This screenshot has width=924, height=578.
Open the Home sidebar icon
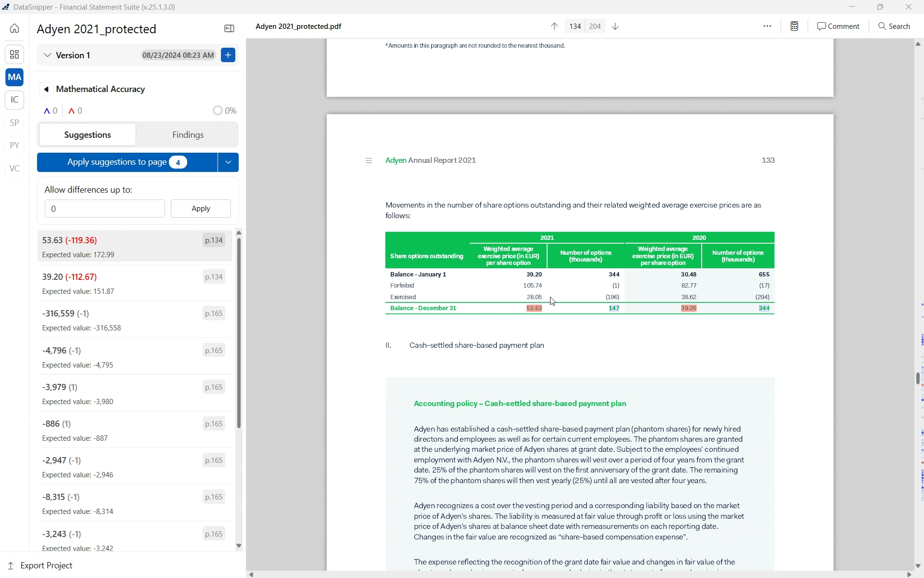[14, 28]
